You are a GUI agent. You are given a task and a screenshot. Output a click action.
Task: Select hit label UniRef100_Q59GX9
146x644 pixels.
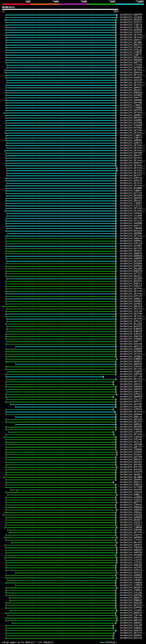[x=131, y=72]
